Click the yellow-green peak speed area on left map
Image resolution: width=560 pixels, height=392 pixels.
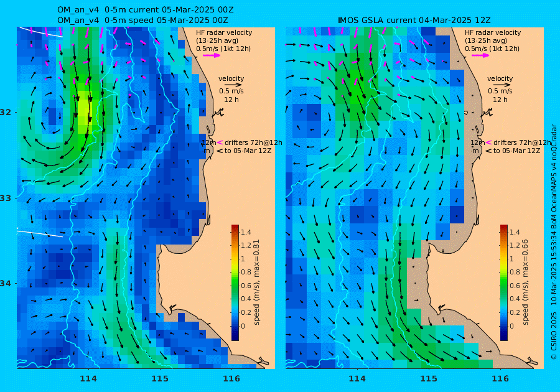84,111
